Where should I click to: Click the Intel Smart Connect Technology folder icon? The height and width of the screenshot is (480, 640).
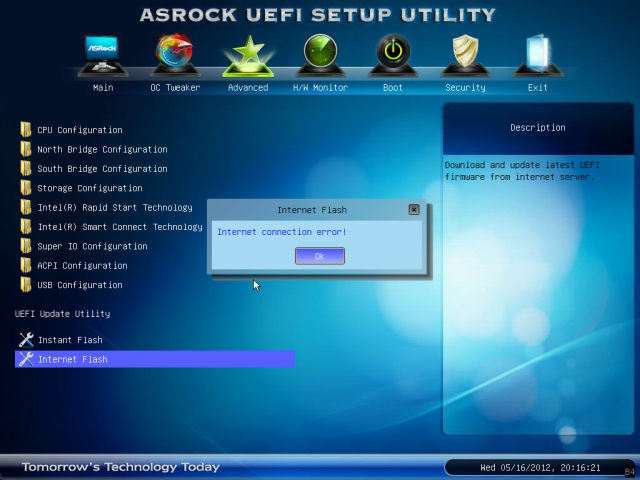pyautogui.click(x=26, y=227)
